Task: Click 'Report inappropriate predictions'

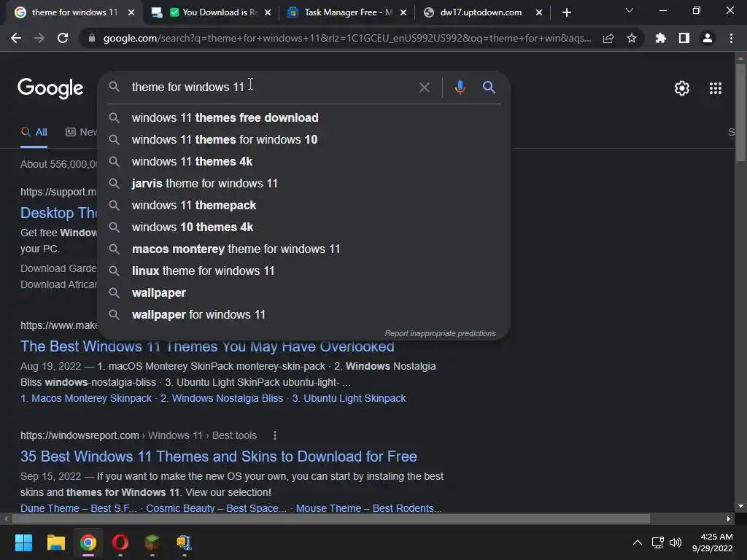Action: (x=440, y=333)
